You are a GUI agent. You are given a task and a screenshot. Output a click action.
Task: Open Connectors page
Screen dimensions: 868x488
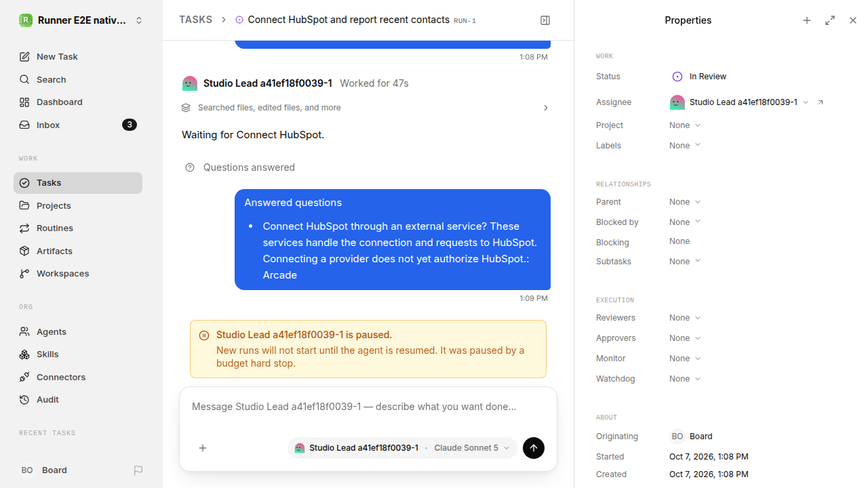(78, 377)
